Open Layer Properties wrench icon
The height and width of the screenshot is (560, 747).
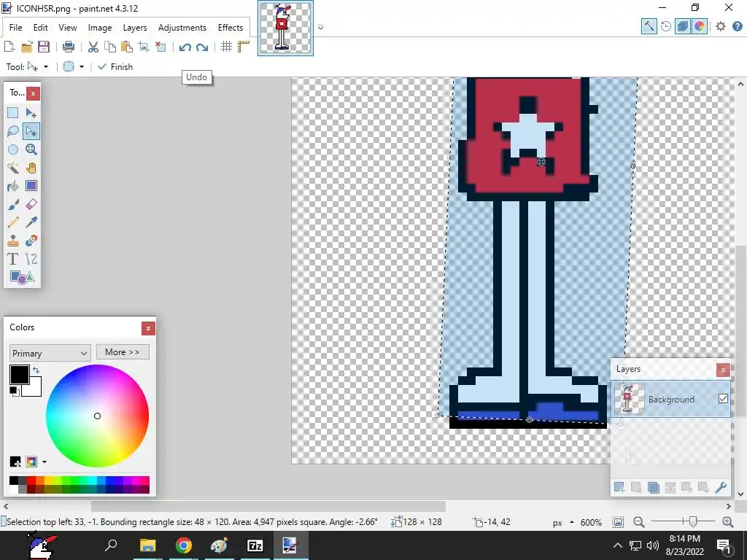click(x=720, y=487)
